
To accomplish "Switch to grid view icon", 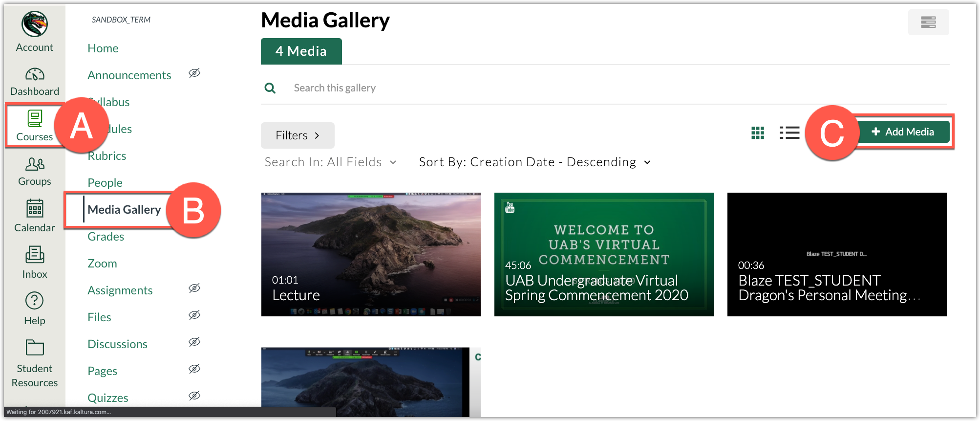I will pyautogui.click(x=757, y=133).
